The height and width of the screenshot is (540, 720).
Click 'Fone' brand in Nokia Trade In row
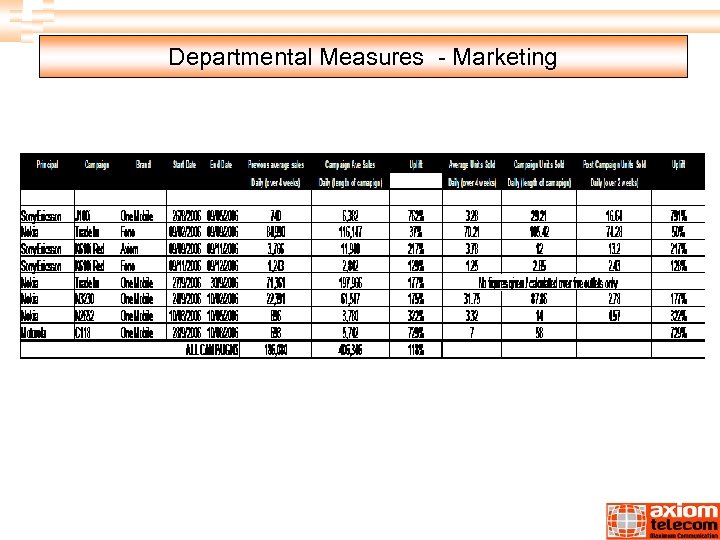click(x=128, y=232)
